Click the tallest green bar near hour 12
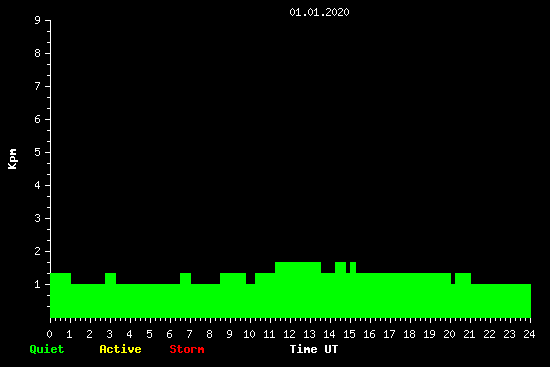The height and width of the screenshot is (367, 550). (298, 290)
